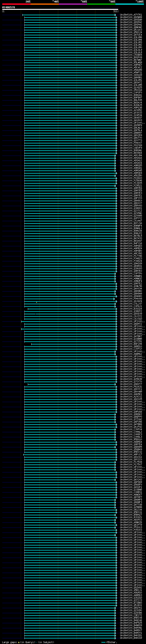Image resolution: width=146 pixels, height=644 pixels.
Task: Select label UniRef100_A5C4C2
Action: tap(131, 67)
